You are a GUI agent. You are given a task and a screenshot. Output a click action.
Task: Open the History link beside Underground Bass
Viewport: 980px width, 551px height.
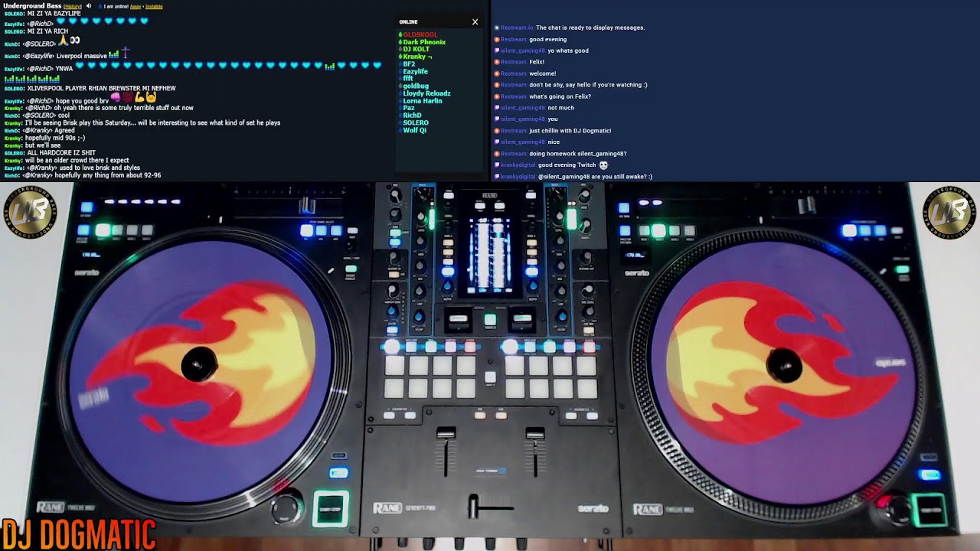point(73,6)
